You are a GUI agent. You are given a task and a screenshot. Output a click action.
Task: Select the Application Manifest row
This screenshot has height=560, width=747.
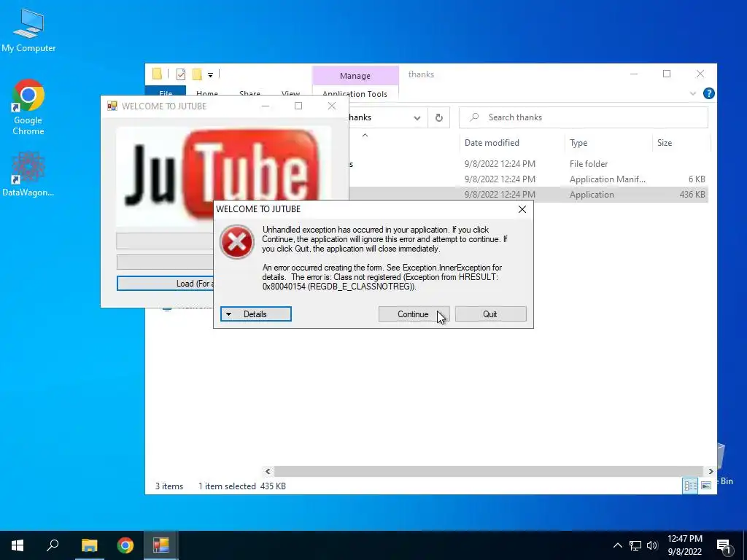click(x=528, y=179)
